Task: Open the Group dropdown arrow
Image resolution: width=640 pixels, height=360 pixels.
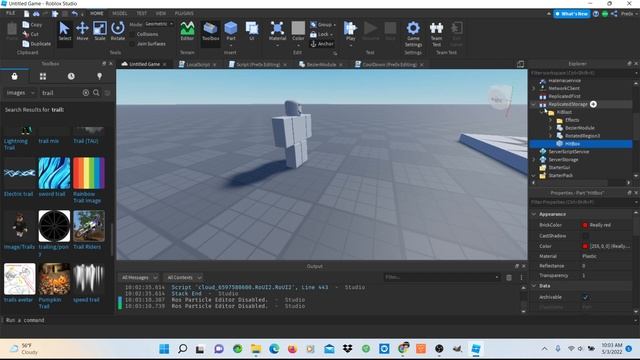Action: 334,25
